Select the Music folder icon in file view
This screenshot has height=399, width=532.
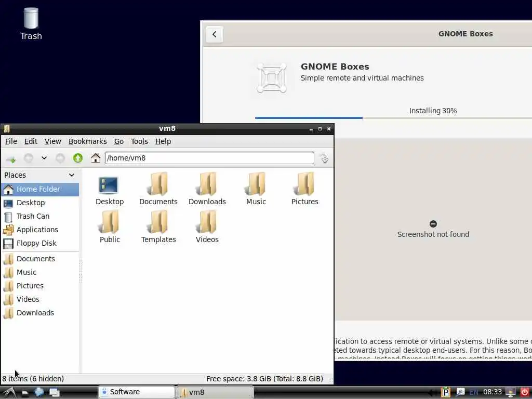[256, 189]
